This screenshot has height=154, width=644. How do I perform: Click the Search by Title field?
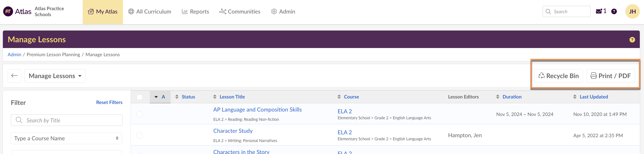coord(67,120)
